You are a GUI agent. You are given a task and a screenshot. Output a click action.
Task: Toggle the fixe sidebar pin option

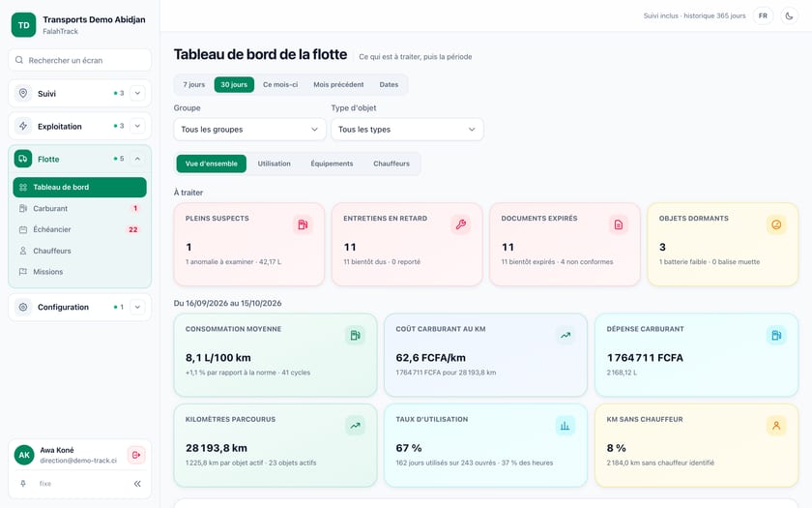point(45,484)
